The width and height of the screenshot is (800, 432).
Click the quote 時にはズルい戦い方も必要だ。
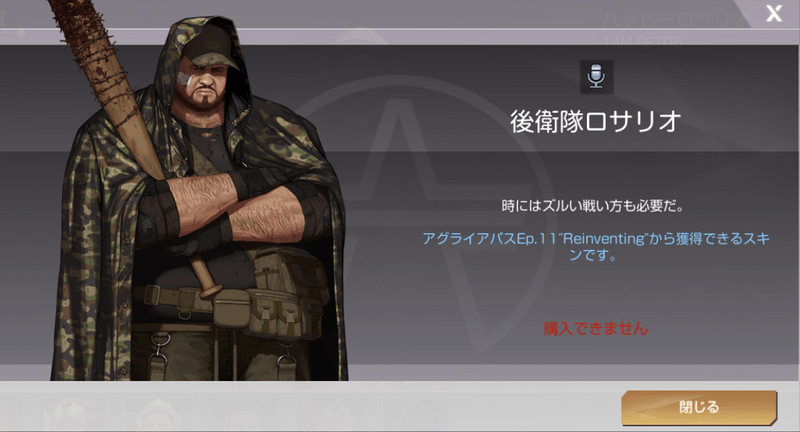point(592,206)
